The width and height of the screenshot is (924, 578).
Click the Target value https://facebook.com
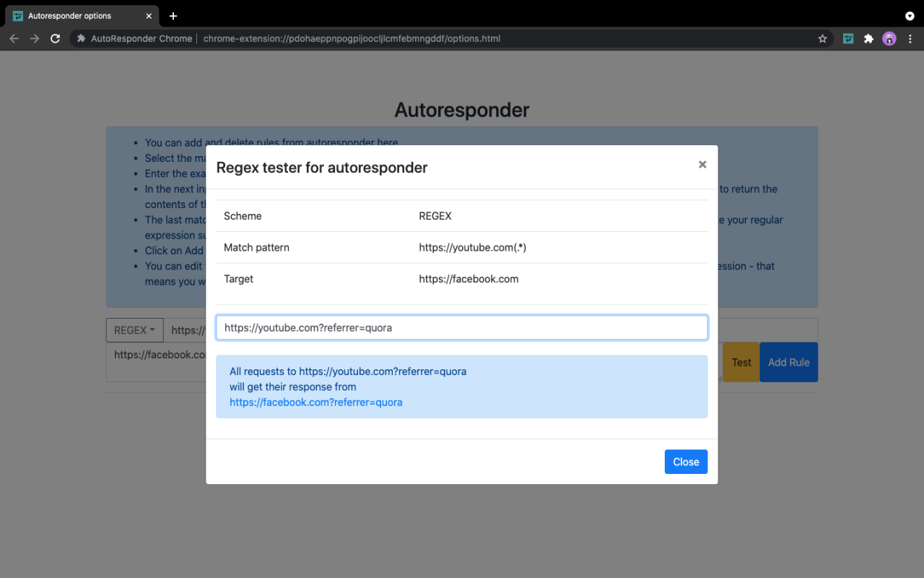click(x=468, y=279)
